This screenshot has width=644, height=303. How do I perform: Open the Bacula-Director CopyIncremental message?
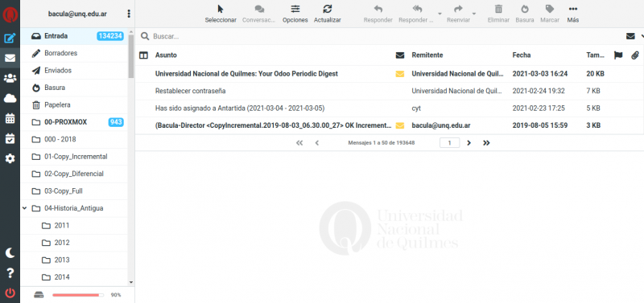pyautogui.click(x=273, y=125)
